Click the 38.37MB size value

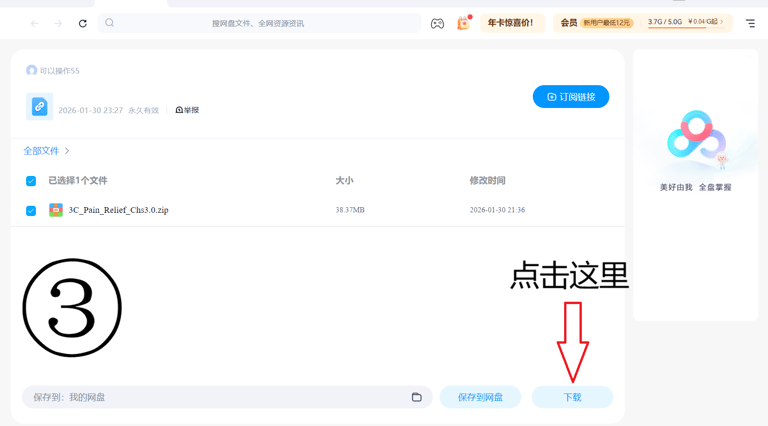350,210
